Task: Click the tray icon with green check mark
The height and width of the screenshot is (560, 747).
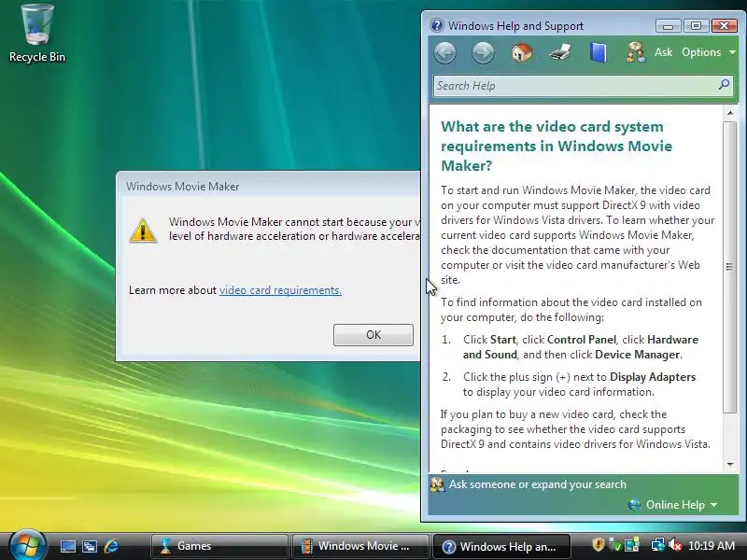Action: point(615,545)
